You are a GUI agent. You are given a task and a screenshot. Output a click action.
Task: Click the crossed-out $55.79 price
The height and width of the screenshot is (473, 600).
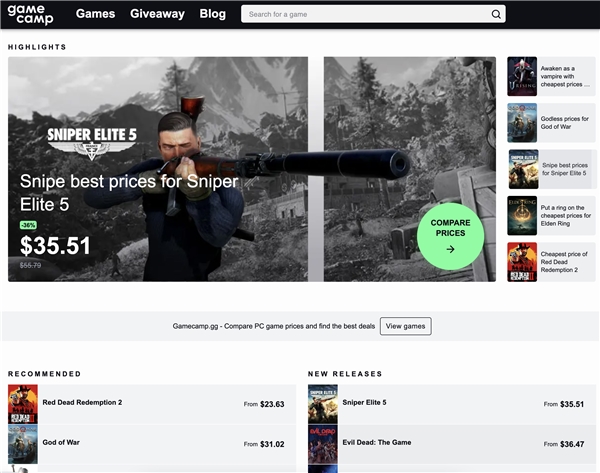point(30,266)
